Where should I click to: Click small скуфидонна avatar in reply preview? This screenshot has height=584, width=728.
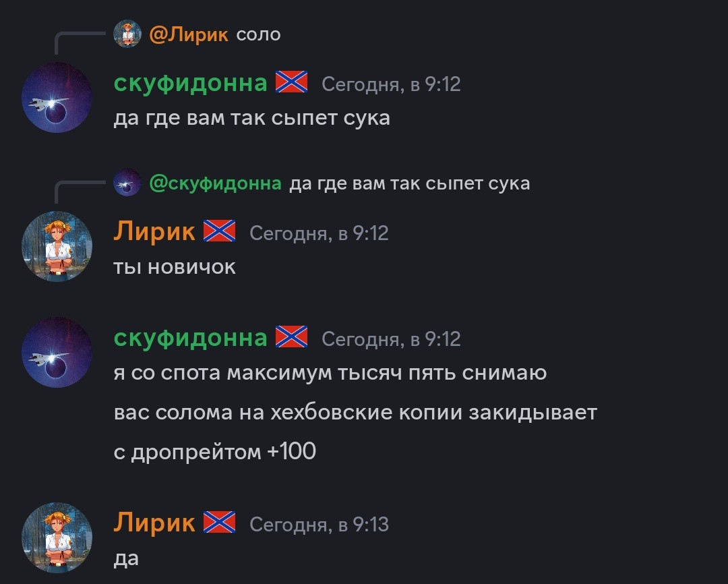point(127,183)
